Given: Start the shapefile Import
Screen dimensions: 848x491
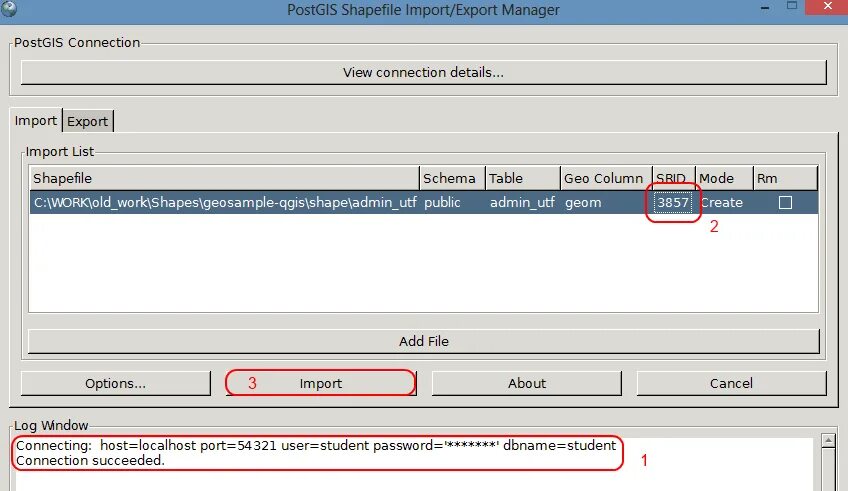Looking at the screenshot, I should (321, 383).
